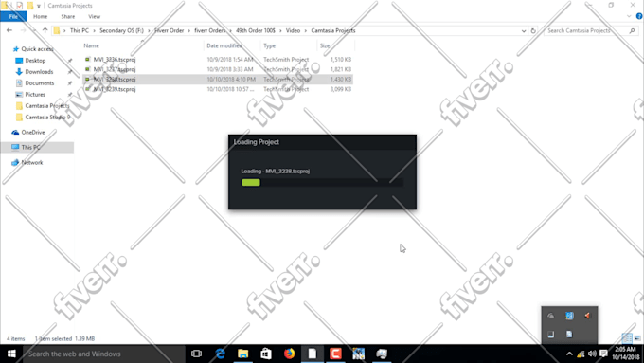Refresh the current folder view
Image resolution: width=644 pixels, height=363 pixels.
click(533, 31)
